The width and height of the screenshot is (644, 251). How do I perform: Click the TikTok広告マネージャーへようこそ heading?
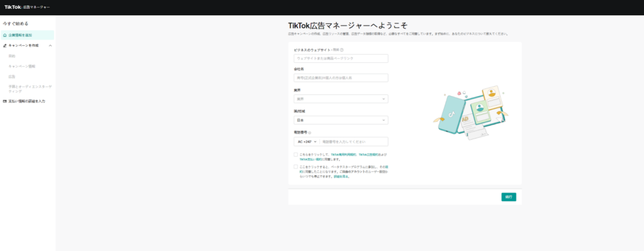click(348, 25)
